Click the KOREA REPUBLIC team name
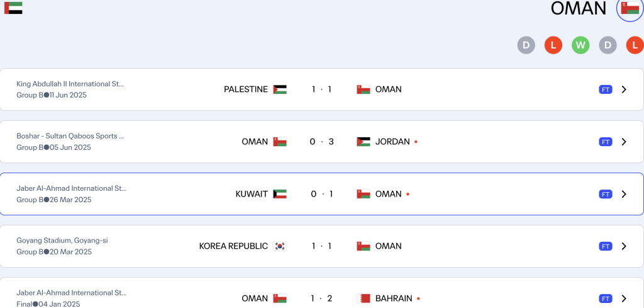Screen dimensions: 644x308 [x=233, y=246]
